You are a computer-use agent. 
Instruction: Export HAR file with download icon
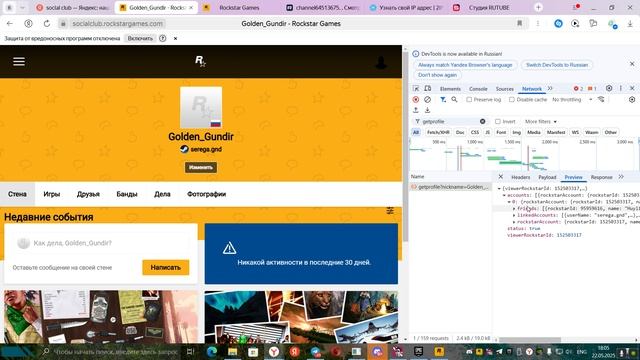tap(427, 110)
